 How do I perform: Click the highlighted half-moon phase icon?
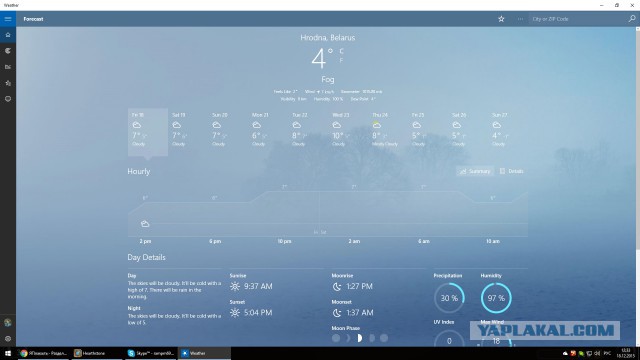359,338
